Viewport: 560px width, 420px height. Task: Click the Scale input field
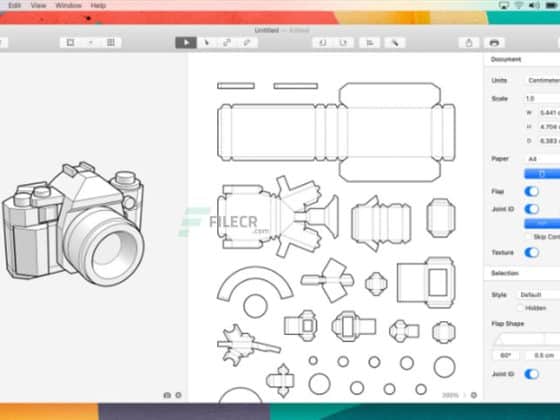pos(542,99)
